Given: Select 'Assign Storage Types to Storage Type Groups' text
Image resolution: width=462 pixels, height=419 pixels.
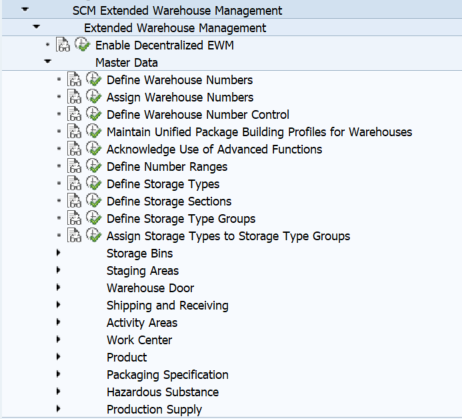Looking at the screenshot, I should click(228, 236).
